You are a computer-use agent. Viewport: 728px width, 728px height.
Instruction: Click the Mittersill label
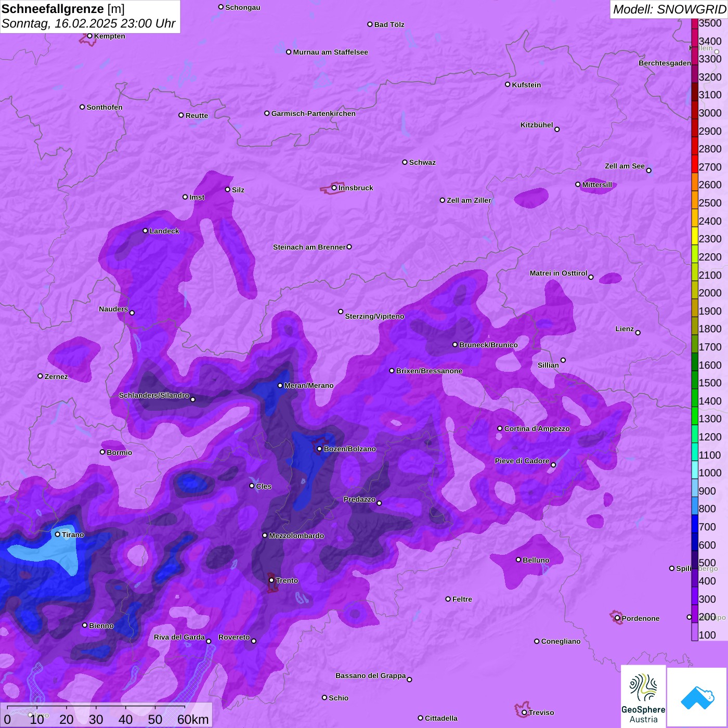(597, 185)
